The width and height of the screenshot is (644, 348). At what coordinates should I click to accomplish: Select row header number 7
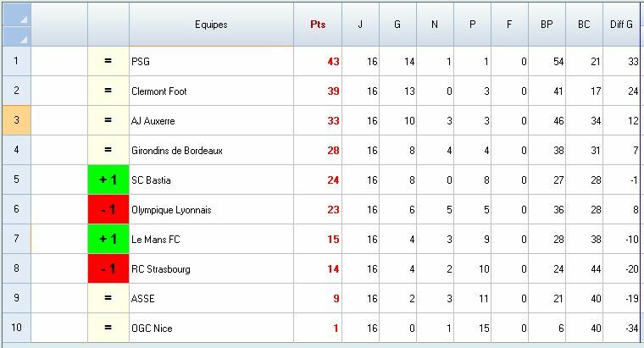point(16,240)
